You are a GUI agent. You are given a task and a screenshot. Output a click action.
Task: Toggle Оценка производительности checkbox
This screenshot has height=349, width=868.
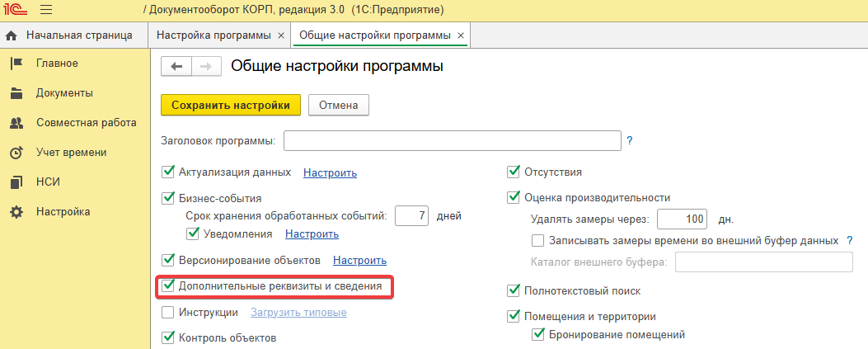tap(514, 198)
